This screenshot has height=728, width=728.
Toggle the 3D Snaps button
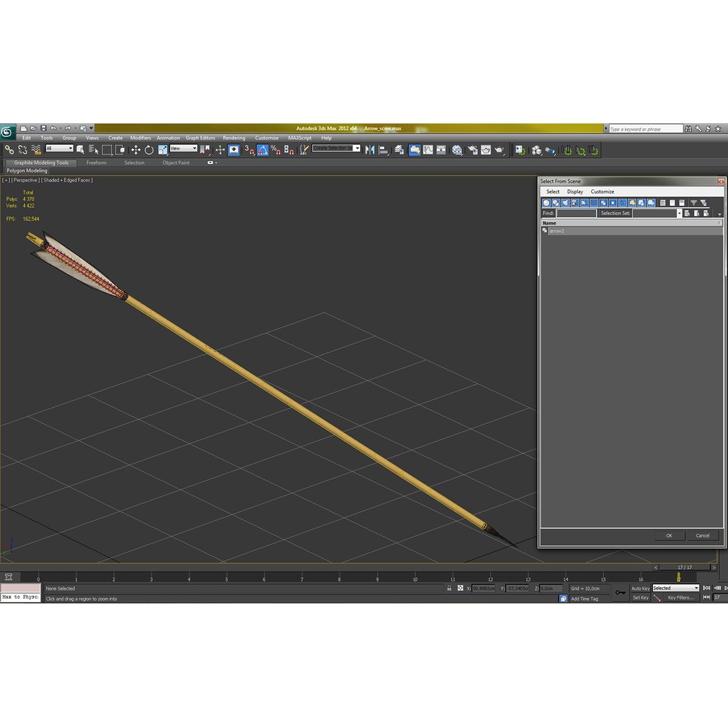(x=249, y=150)
